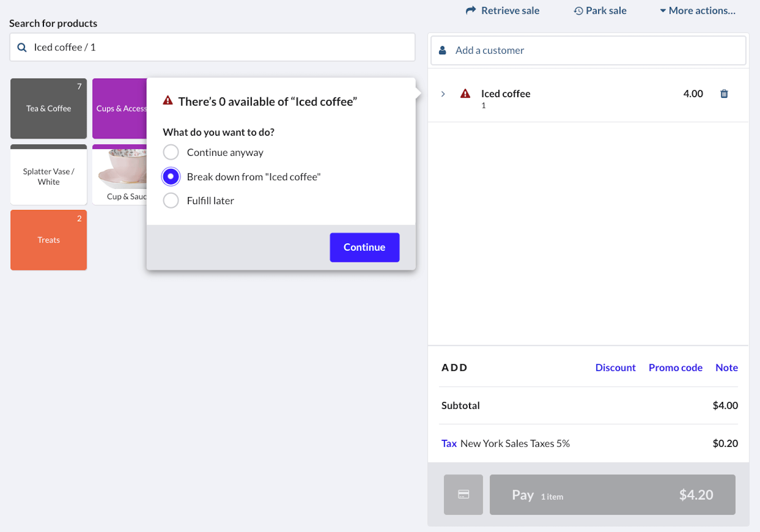Click the Add a customer field
Viewport: 760px width, 532px height.
pos(588,50)
